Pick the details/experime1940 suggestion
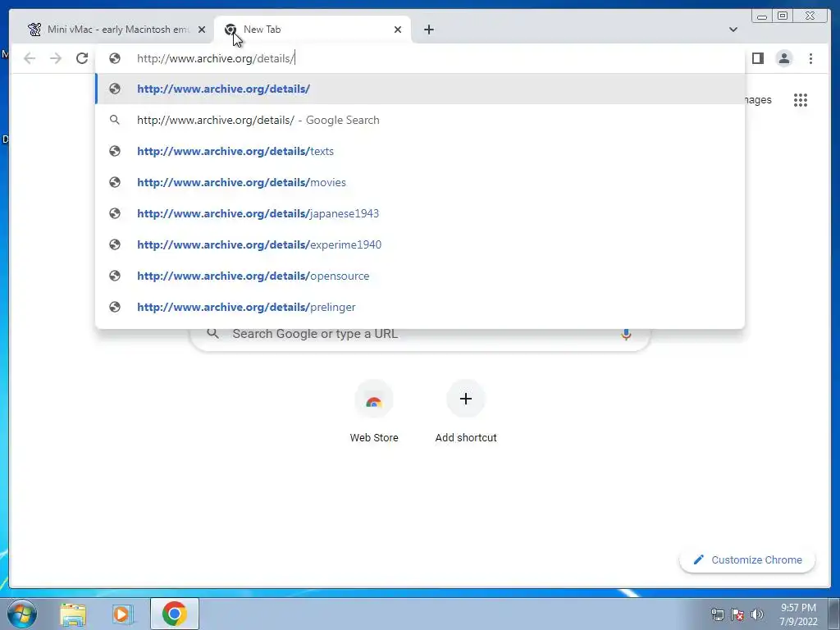This screenshot has width=840, height=630. coord(421,244)
